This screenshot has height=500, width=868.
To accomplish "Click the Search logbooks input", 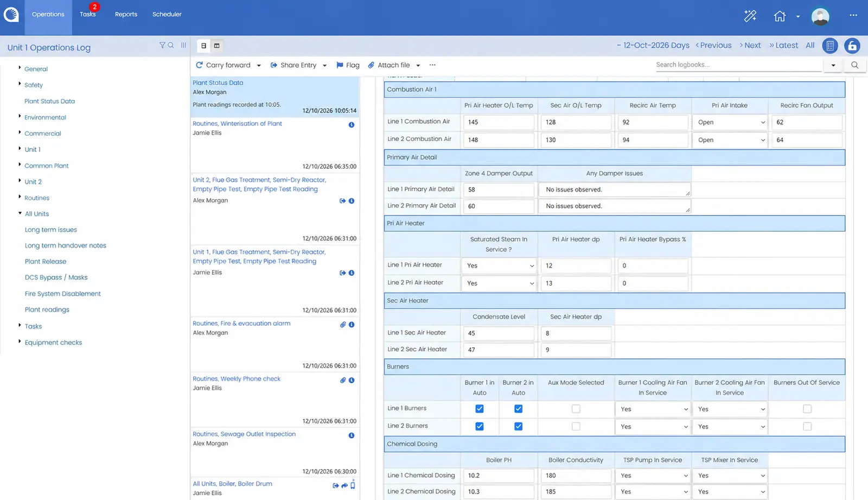I will [x=739, y=65].
